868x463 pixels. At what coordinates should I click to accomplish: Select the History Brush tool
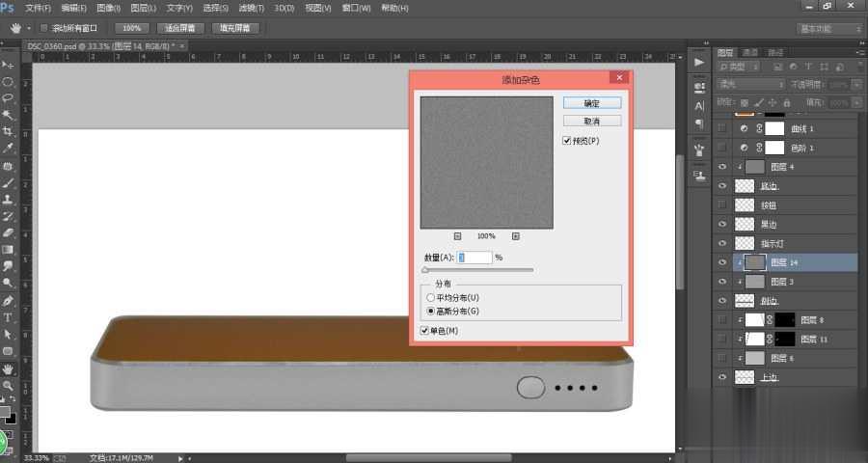coord(8,216)
